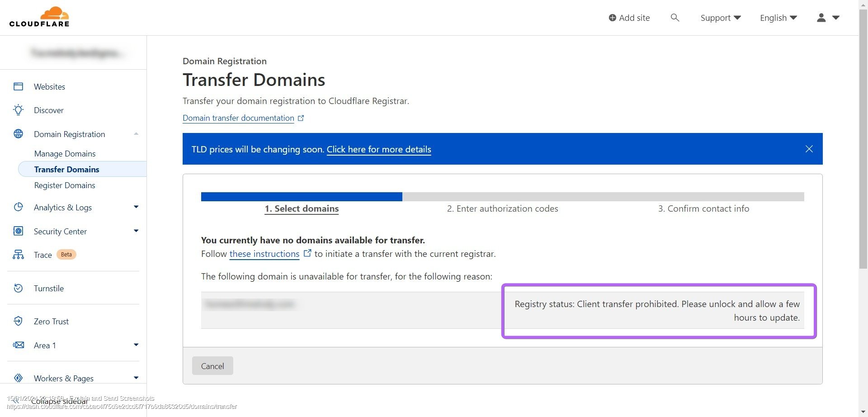Click Add site text link
Viewport: 868px width, 417px height.
pos(634,18)
